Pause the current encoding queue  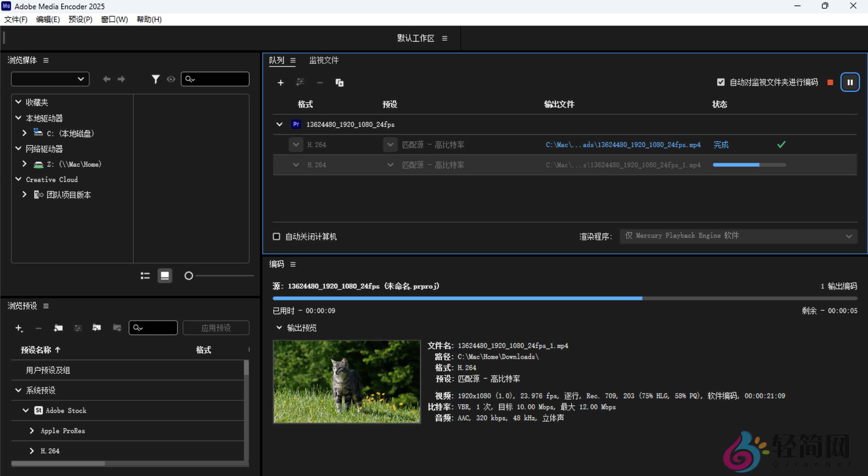[850, 82]
